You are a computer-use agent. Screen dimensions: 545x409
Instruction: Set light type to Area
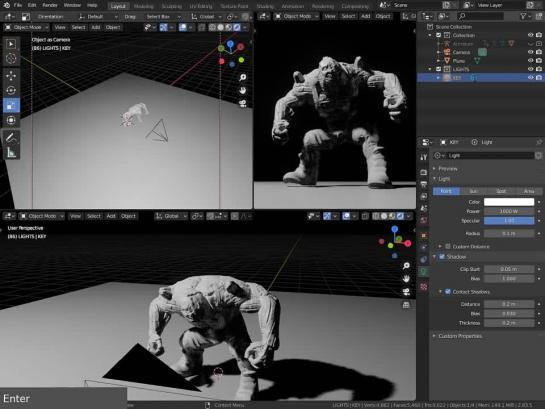pyautogui.click(x=529, y=191)
